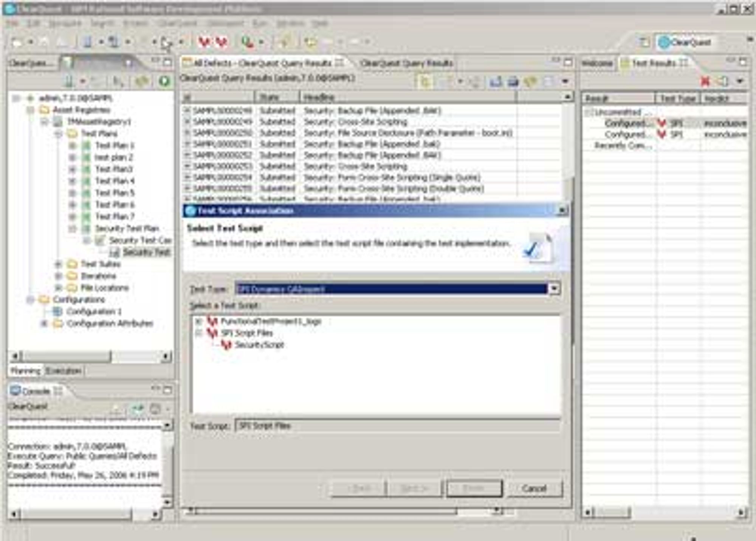Expand the File Locations folder
Screen dimensions: 756x541
[x=59, y=288]
